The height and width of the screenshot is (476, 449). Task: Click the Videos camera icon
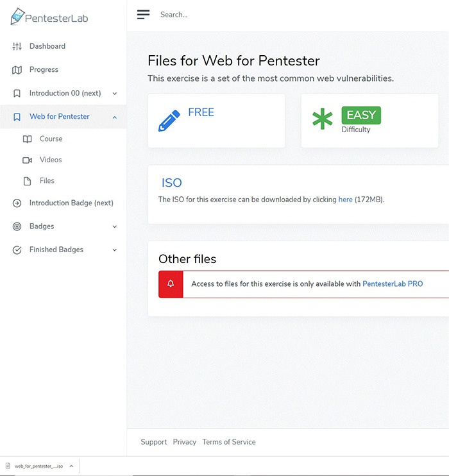pyautogui.click(x=27, y=160)
